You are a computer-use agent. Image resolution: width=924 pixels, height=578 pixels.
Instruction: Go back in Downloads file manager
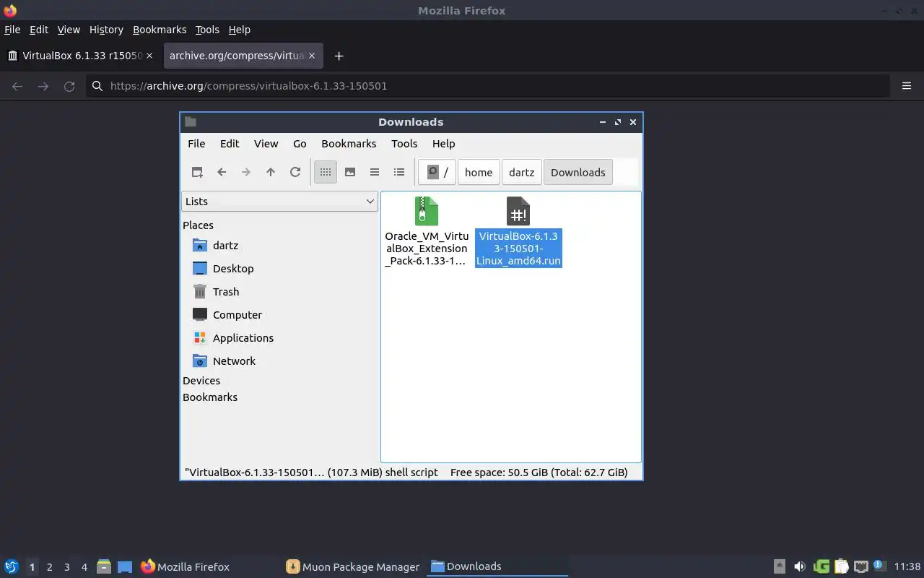222,172
